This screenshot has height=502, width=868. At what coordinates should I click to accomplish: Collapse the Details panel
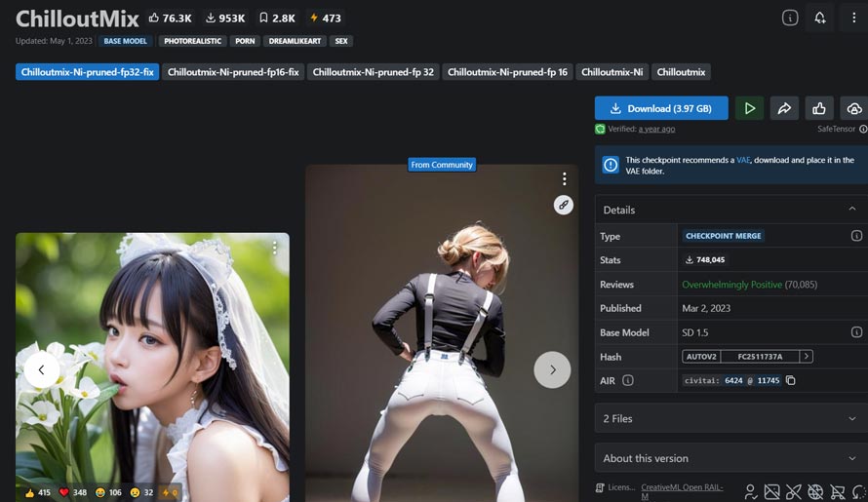852,210
